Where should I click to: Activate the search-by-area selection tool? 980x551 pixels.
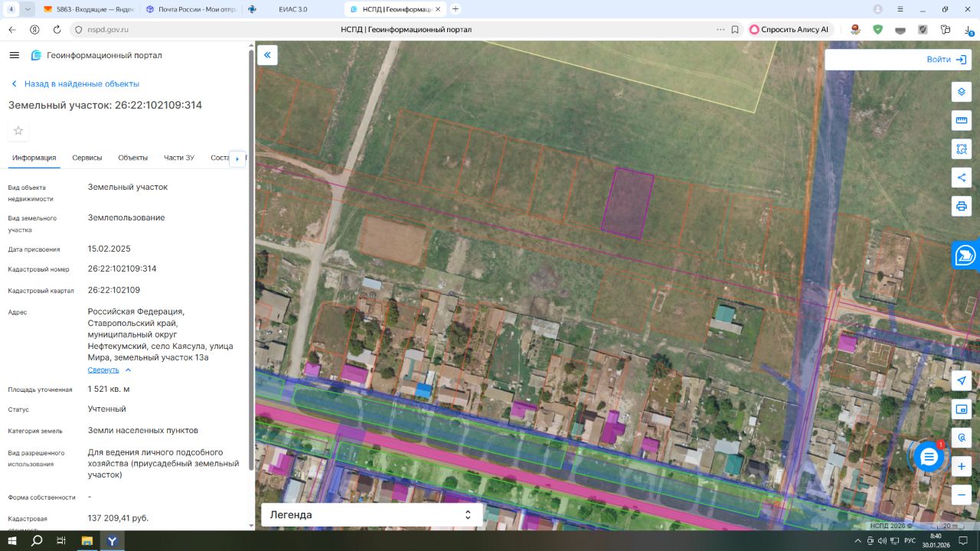point(962,148)
